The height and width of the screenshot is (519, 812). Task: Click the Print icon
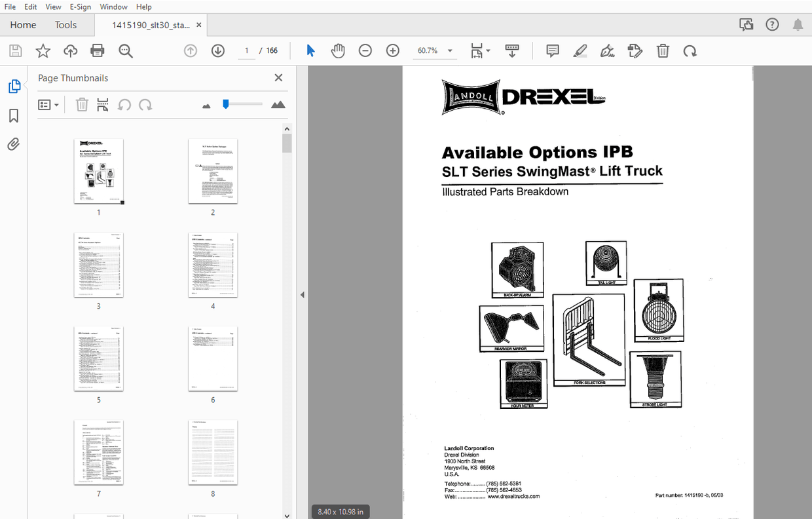[x=97, y=50]
